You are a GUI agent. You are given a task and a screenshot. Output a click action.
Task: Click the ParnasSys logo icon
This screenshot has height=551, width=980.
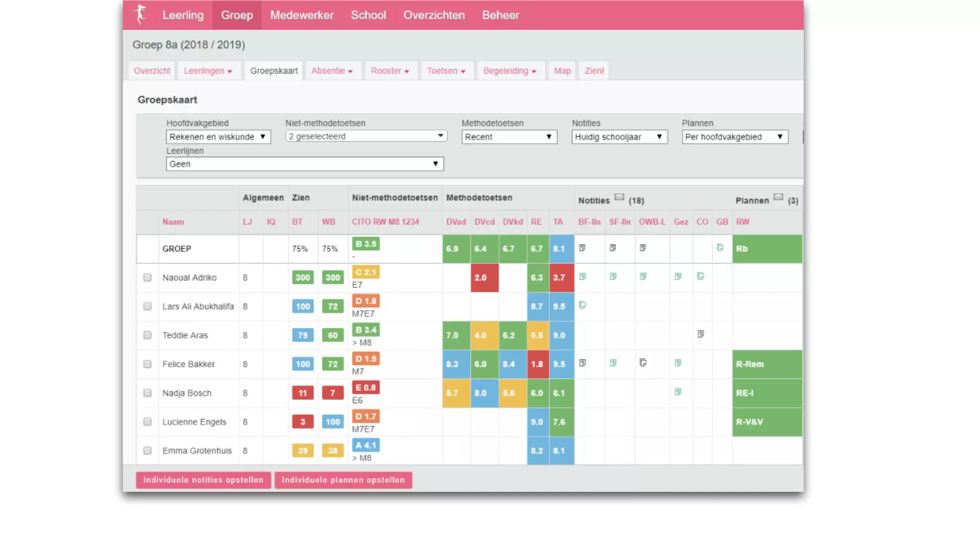(x=140, y=14)
